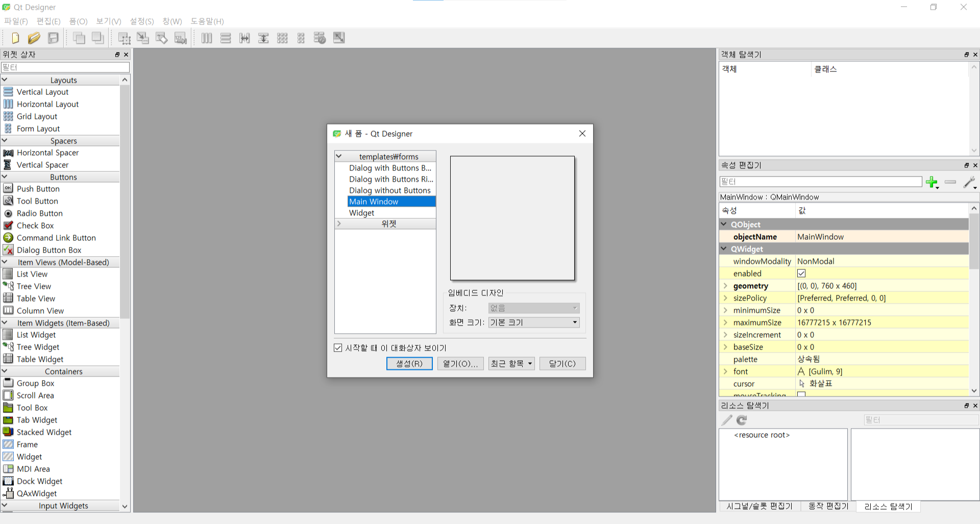This screenshot has height=524, width=980.
Task: Float the 위젯 상자 panel
Action: coord(117,55)
